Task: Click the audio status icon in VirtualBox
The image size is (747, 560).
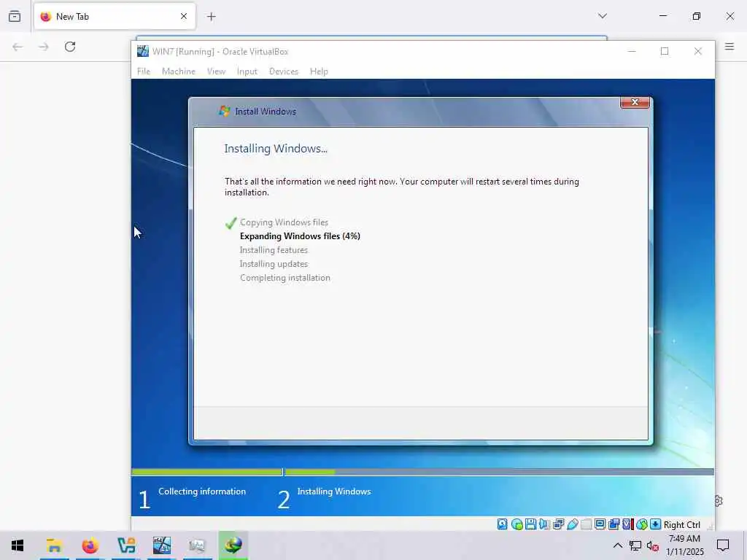Action: point(544,524)
